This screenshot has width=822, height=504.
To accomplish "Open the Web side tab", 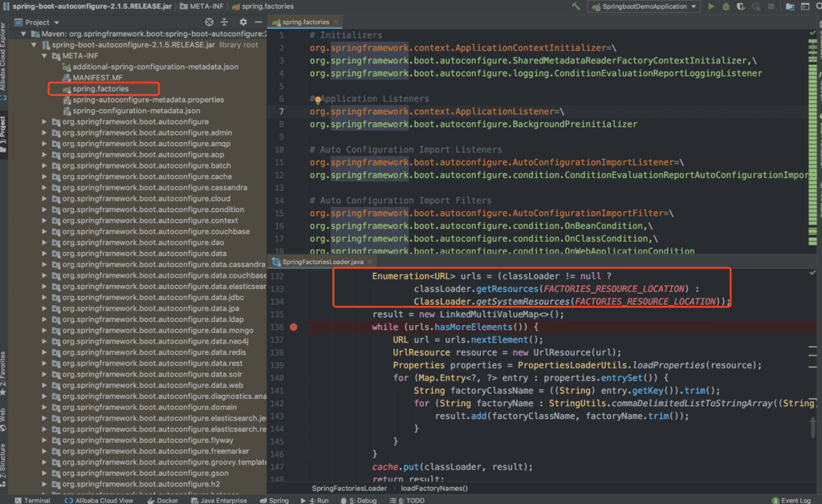I will (3, 419).
